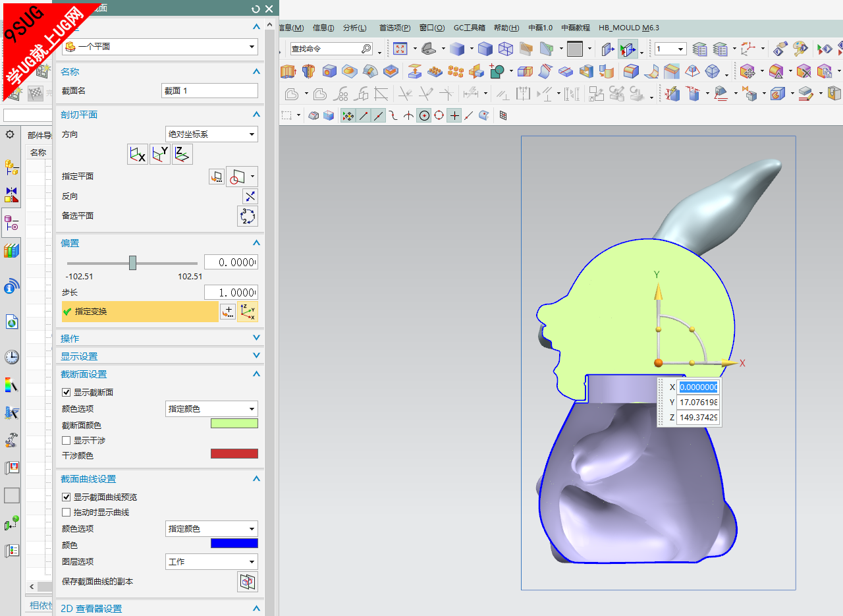
Task: Open the Internet Explorer tab in resource bar
Action: click(11, 322)
